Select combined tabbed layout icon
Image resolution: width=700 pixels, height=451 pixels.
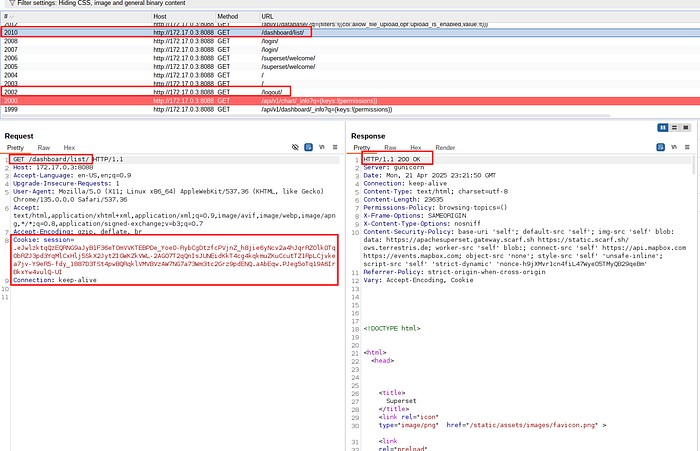point(686,128)
